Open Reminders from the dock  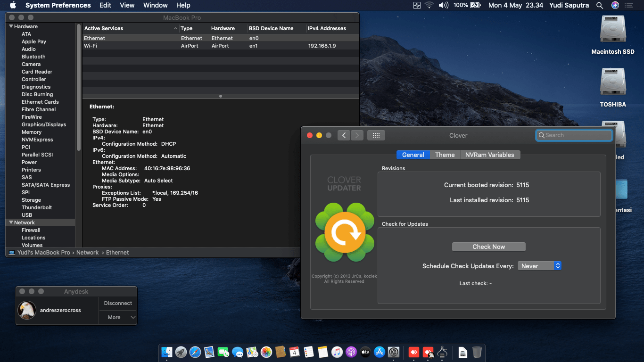coord(309,352)
